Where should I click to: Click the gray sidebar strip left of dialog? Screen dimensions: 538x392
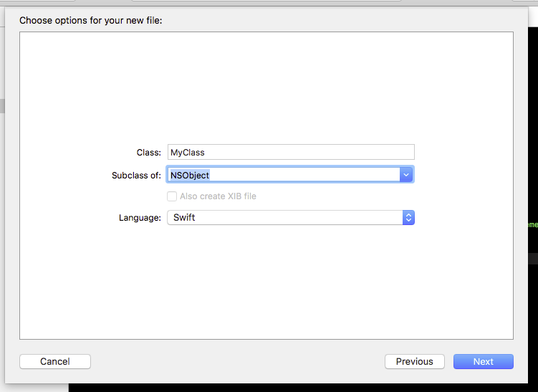coord(2,105)
